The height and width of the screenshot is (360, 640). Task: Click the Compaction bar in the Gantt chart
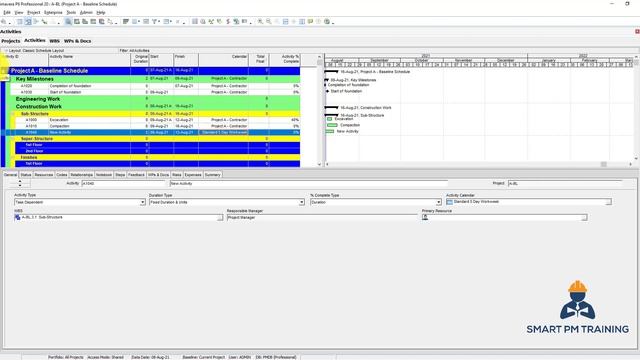pyautogui.click(x=332, y=125)
